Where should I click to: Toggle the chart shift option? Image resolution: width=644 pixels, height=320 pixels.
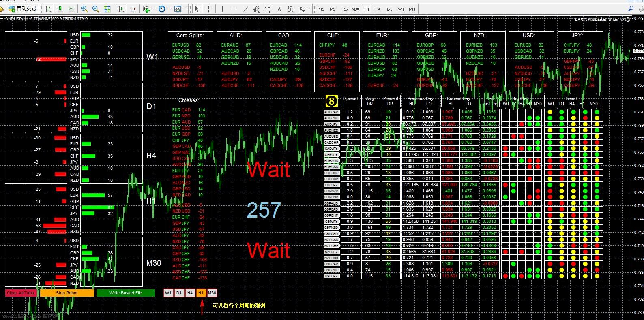[x=133, y=9]
